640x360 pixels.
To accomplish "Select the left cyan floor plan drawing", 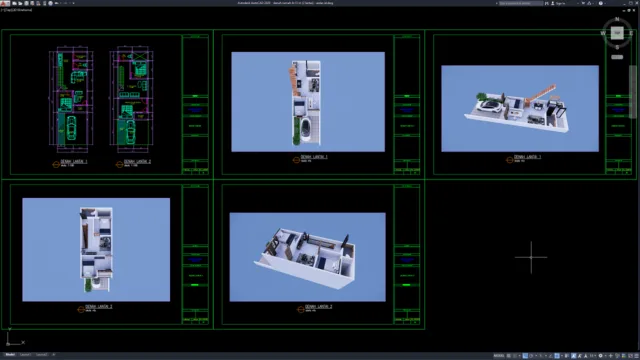I will [x=71, y=98].
